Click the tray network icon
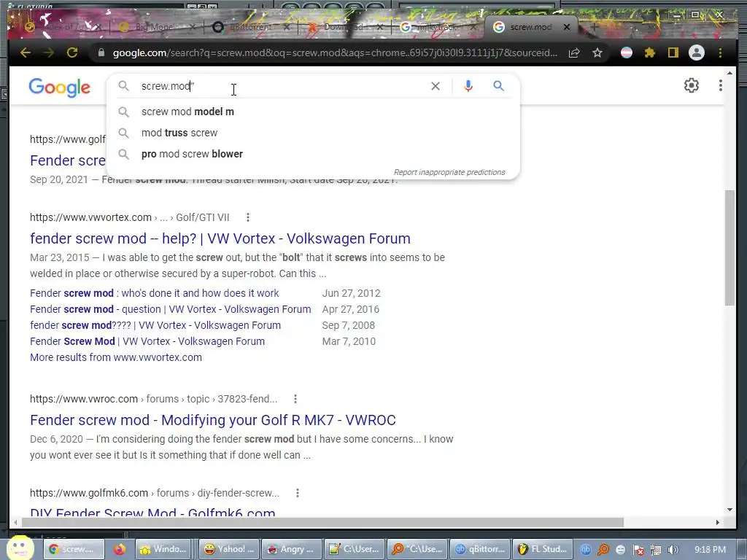The height and width of the screenshot is (560, 747). (656, 550)
